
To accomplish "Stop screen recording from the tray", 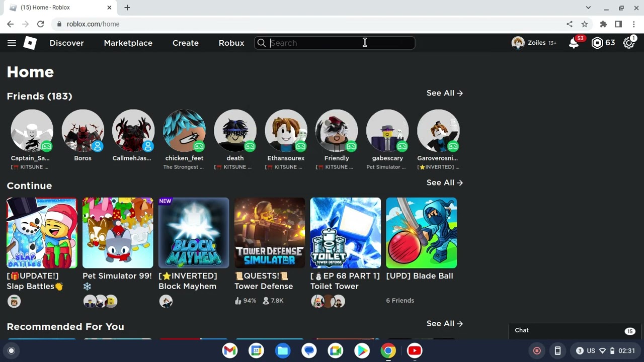I will tap(537, 351).
